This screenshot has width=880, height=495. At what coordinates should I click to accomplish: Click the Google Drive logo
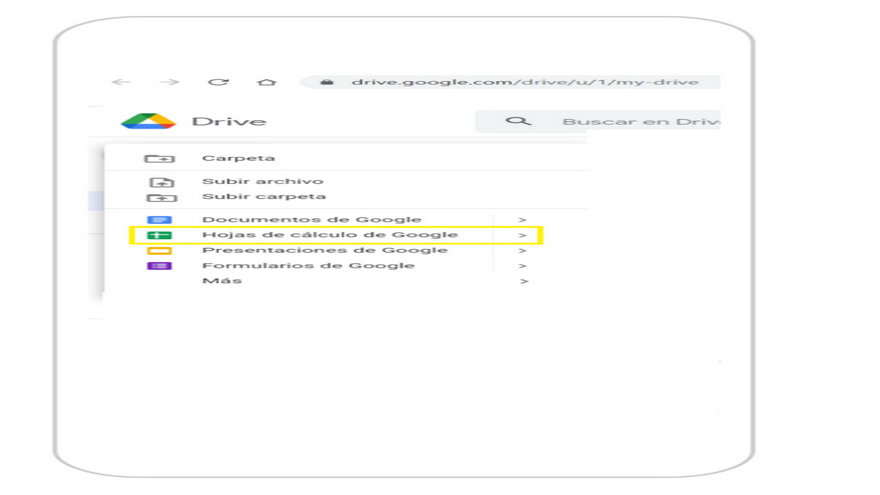pos(149,121)
